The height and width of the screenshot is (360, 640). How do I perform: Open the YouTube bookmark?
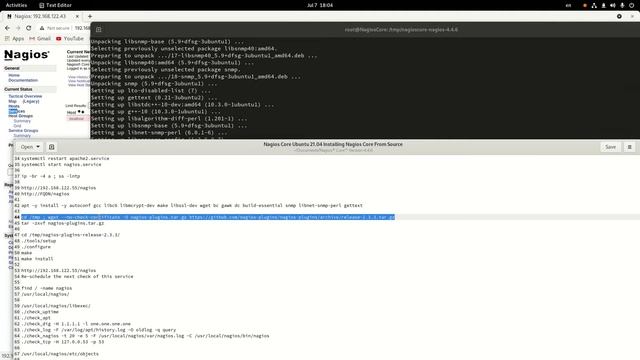click(x=70, y=38)
